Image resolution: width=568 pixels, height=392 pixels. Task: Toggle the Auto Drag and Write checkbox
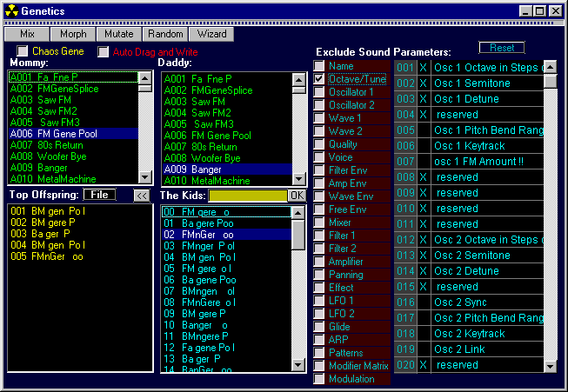(104, 51)
